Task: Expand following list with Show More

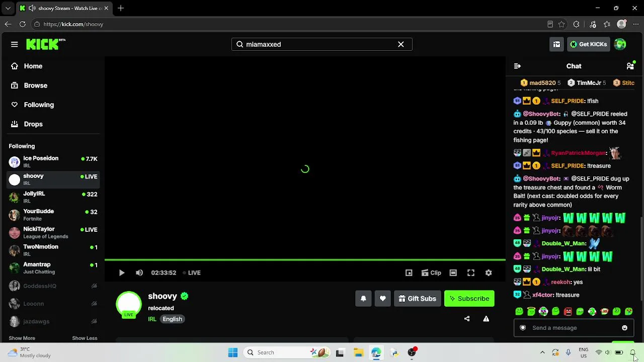Action: click(22, 338)
